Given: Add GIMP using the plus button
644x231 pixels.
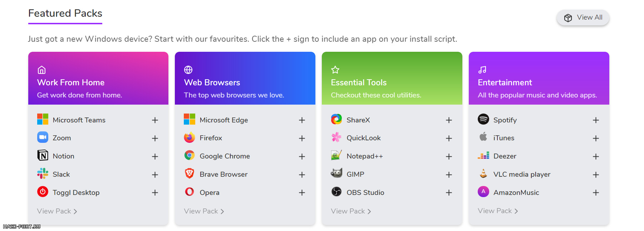Looking at the screenshot, I should [x=449, y=175].
